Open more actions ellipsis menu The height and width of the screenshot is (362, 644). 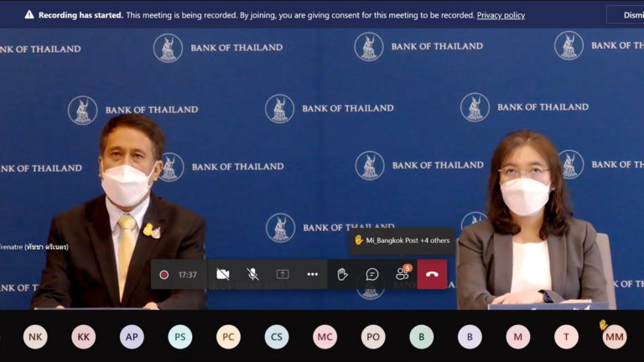pos(313,274)
